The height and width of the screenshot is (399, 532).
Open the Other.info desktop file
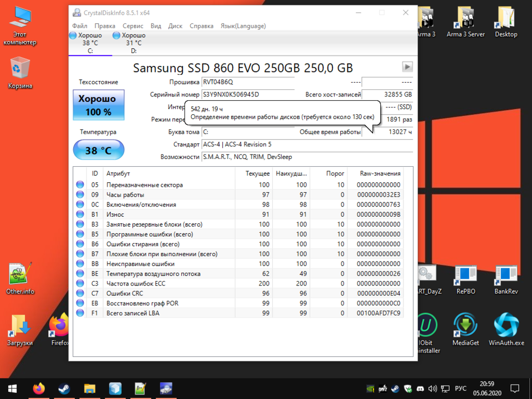(20, 278)
